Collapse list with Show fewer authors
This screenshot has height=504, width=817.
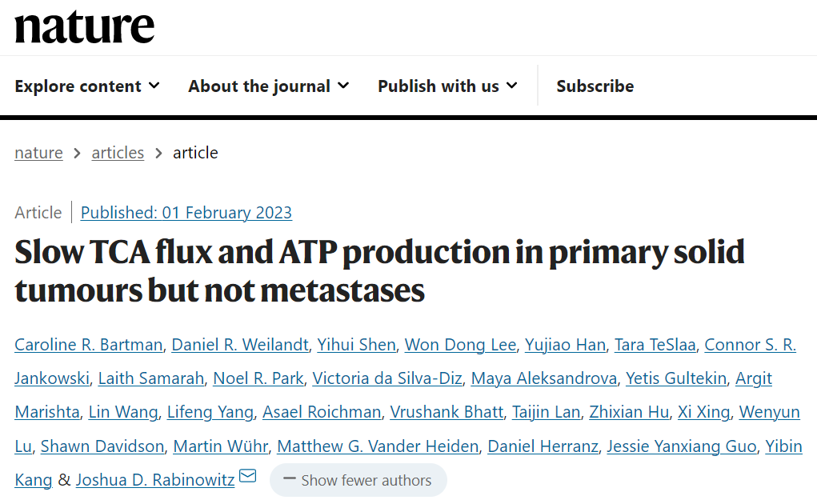(358, 481)
